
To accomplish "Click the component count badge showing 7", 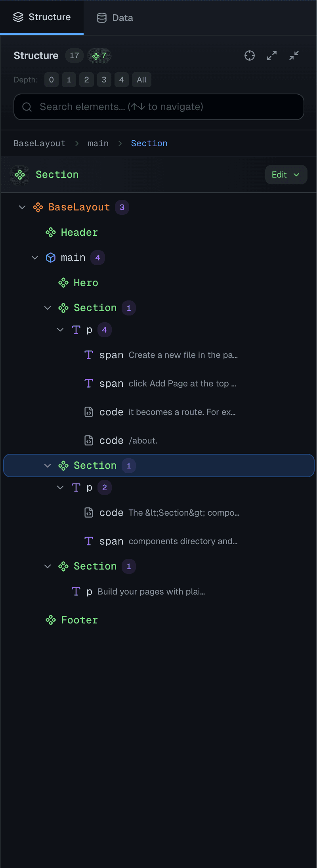I will click(x=99, y=55).
